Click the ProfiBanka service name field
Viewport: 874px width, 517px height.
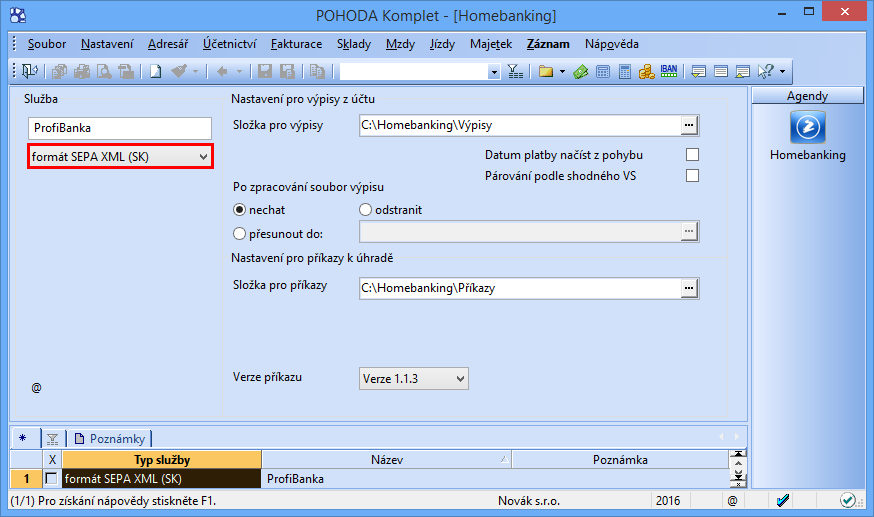pos(120,128)
